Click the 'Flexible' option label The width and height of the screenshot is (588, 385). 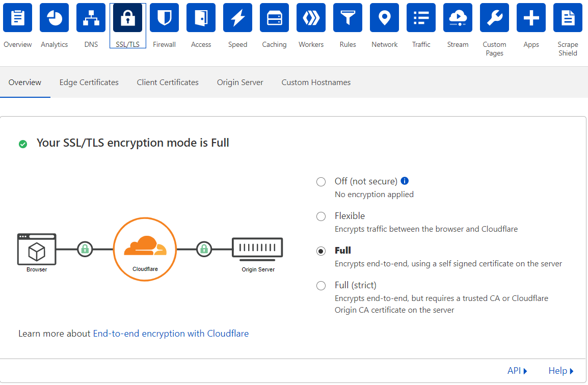coord(350,216)
